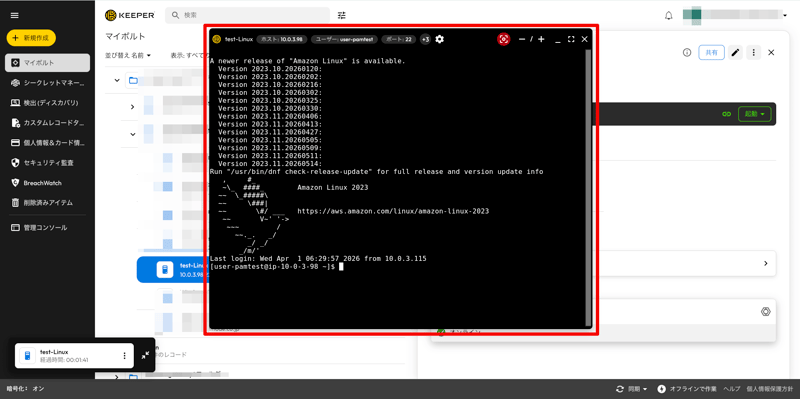The width and height of the screenshot is (800, 399).
Task: Open the account menu dropdown arrow
Action: (x=785, y=16)
